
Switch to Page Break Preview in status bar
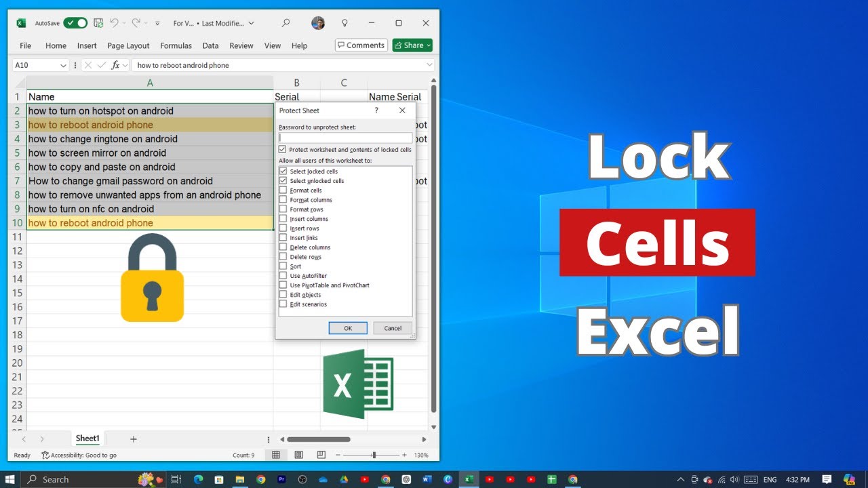[321, 455]
